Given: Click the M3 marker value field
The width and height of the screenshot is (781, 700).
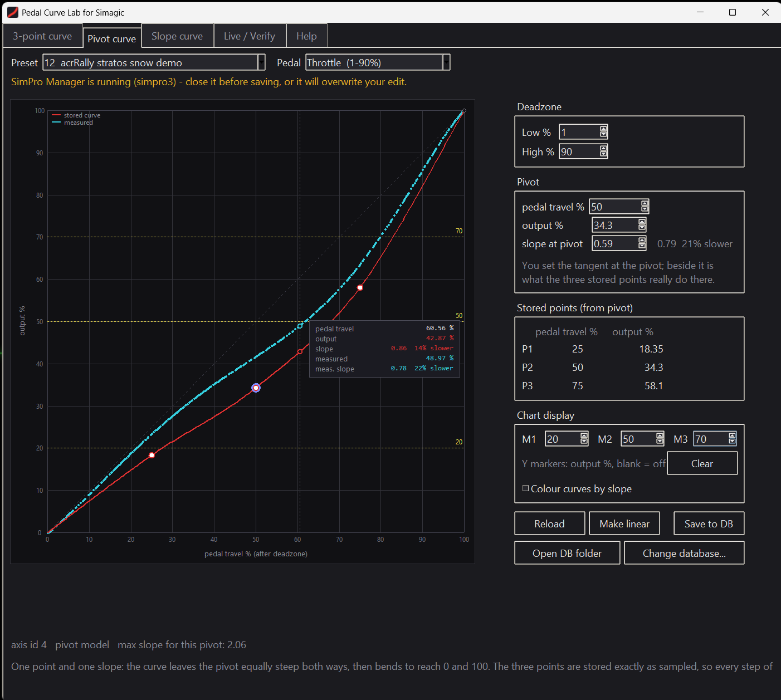Looking at the screenshot, I should tap(711, 439).
